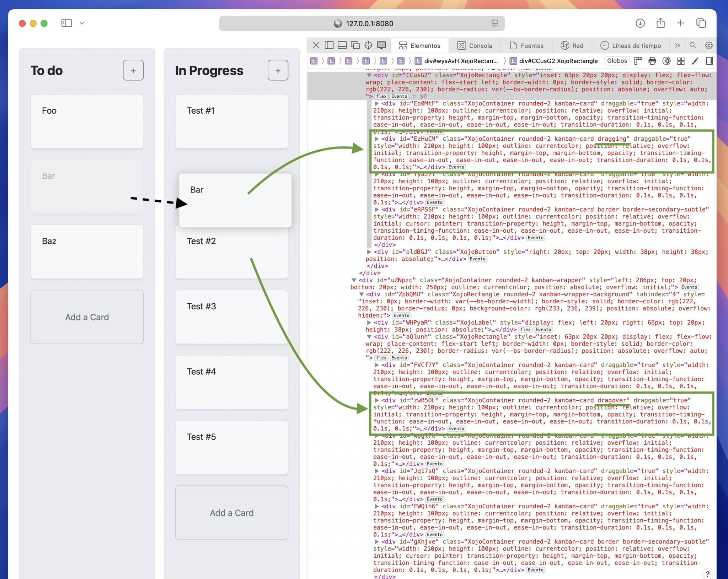This screenshot has width=728, height=579.
Task: Toggle flex badge on CCusG2 element
Action: click(381, 96)
